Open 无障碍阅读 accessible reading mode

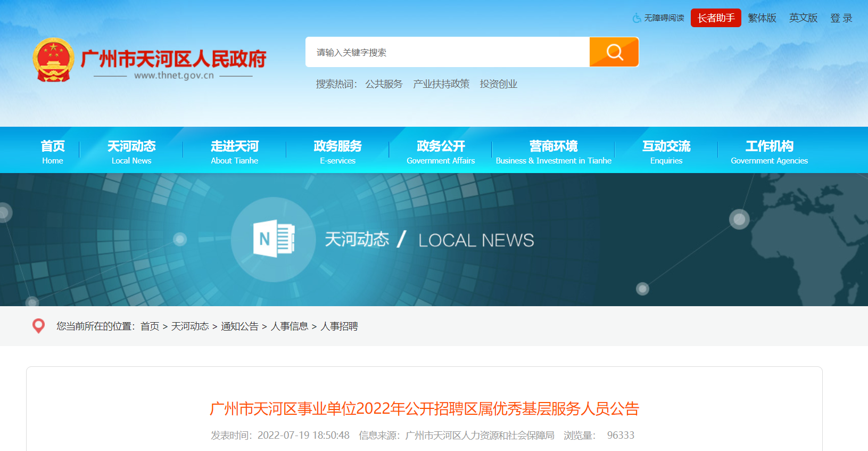coord(664,18)
